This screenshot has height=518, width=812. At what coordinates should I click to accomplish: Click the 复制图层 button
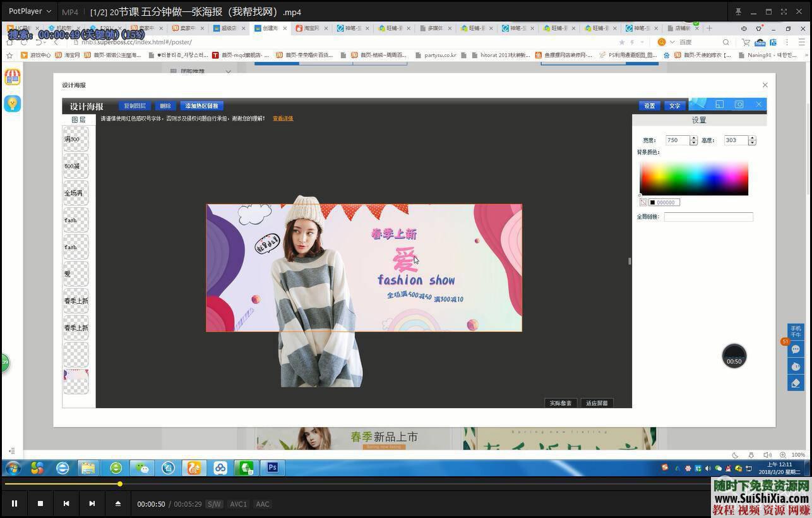click(134, 105)
